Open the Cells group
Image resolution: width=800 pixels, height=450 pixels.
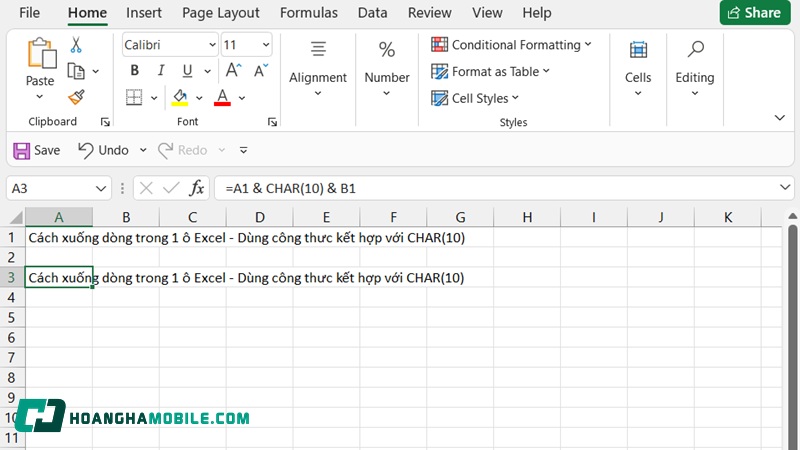(638, 69)
